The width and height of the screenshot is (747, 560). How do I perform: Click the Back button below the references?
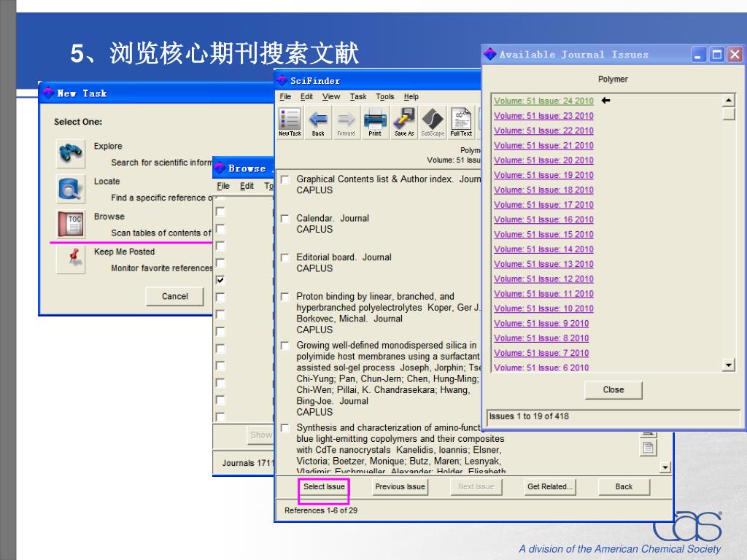(624, 486)
